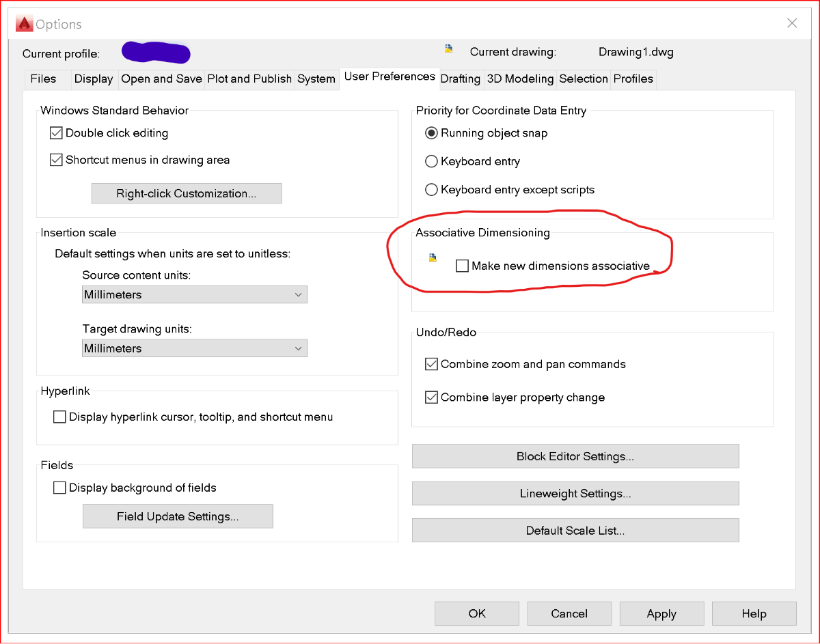Viewport: 820px width, 644px height.
Task: Click drawing icon next to associative dimensions
Action: point(433,257)
